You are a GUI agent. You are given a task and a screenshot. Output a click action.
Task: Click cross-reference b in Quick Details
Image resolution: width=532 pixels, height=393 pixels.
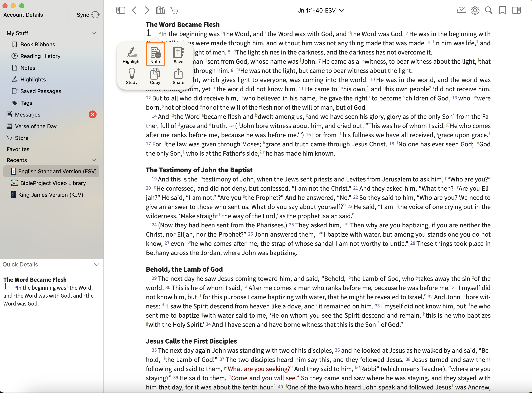[68, 287]
